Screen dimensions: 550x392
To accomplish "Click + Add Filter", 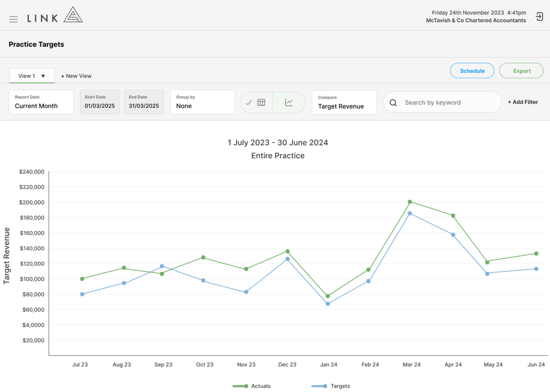I will [523, 102].
